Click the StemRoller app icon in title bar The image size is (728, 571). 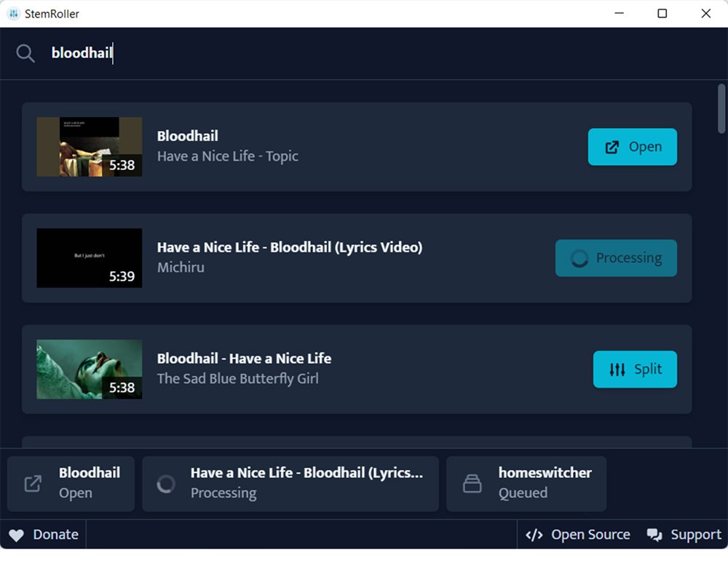13,13
